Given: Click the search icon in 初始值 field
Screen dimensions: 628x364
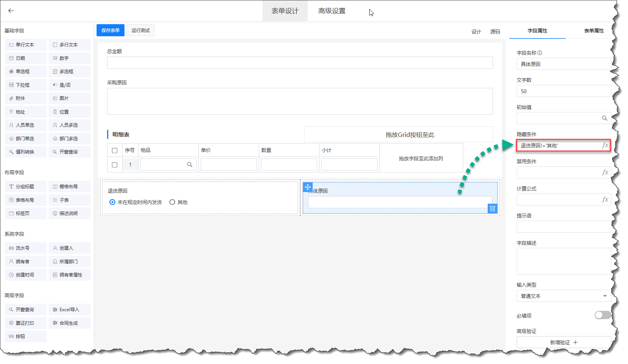Looking at the screenshot, I should click(604, 118).
